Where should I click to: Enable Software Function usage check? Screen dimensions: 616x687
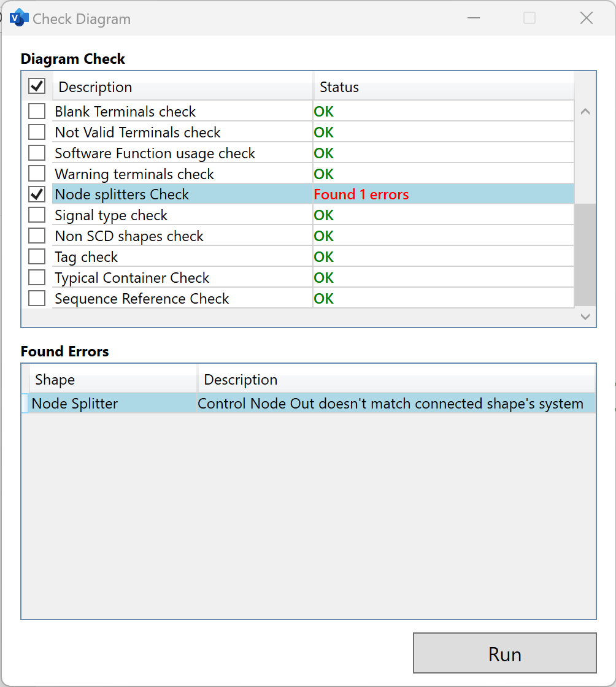click(37, 153)
